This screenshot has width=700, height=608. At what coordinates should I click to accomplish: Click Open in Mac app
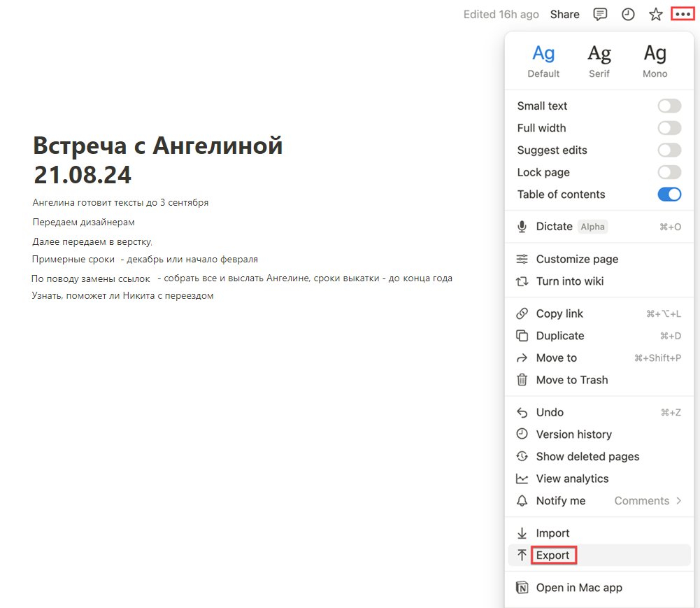pyautogui.click(x=578, y=588)
